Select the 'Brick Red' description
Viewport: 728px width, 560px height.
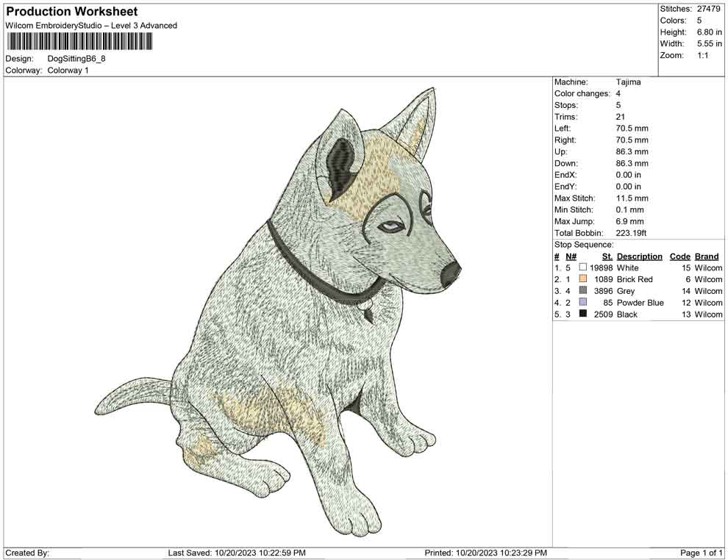pos(635,279)
